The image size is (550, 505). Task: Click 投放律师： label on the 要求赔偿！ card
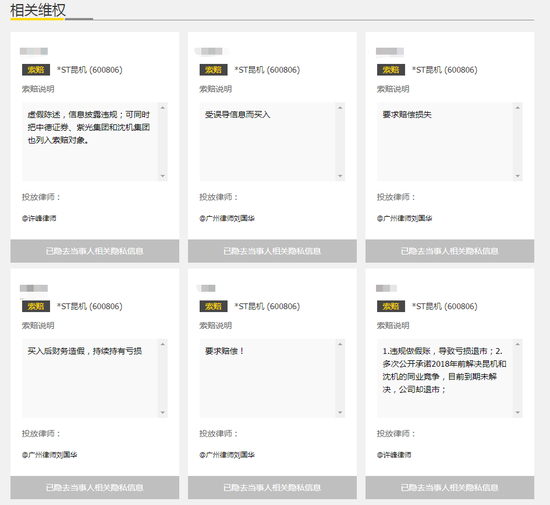(x=219, y=434)
